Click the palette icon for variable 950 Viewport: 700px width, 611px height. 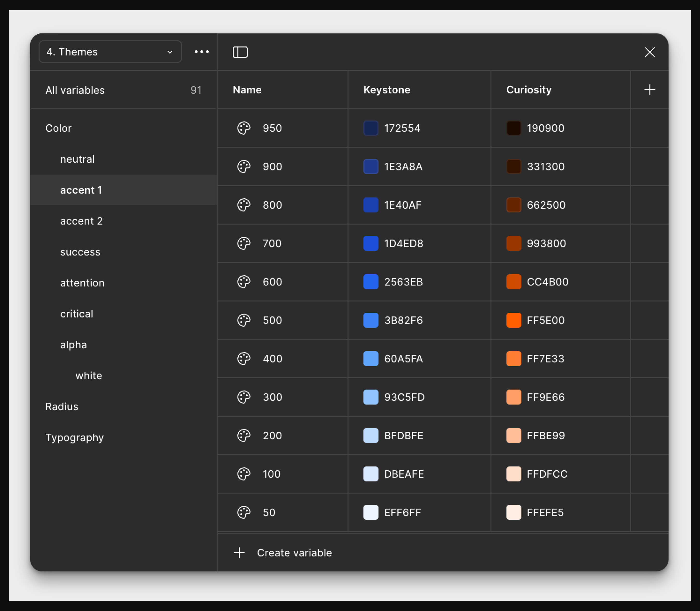[x=244, y=128]
